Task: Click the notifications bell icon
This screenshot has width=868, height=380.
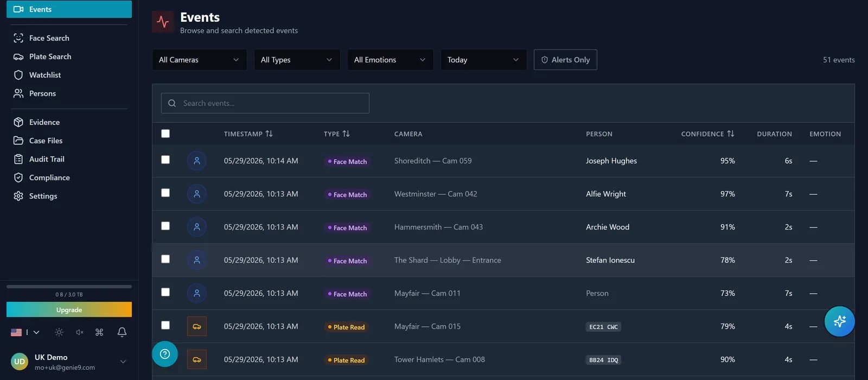Action: coord(122,332)
